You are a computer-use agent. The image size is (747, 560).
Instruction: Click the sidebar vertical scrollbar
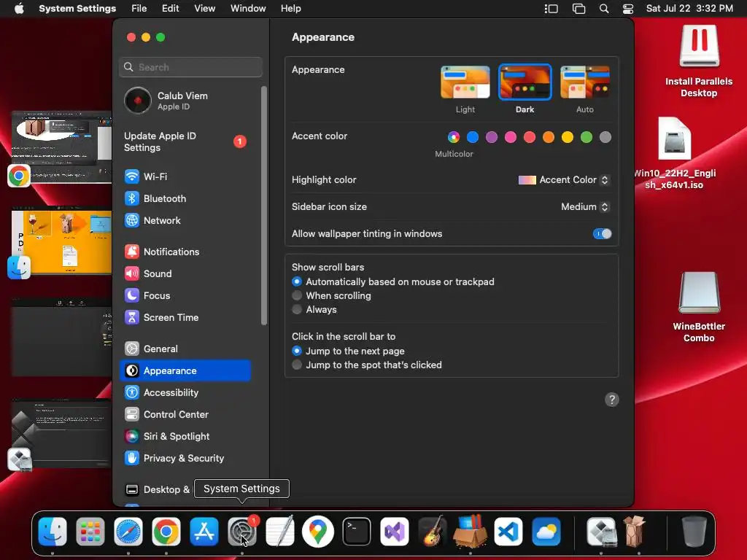click(x=264, y=206)
